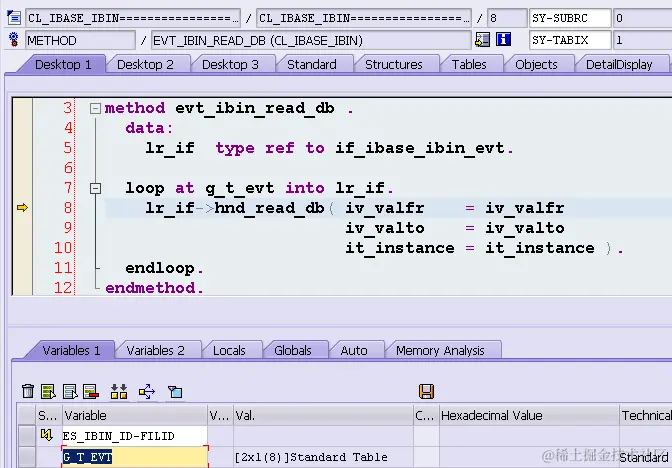Click the EVT_IBIN_READ_DB method name field
Screen dimensions: 672x468
coord(311,40)
